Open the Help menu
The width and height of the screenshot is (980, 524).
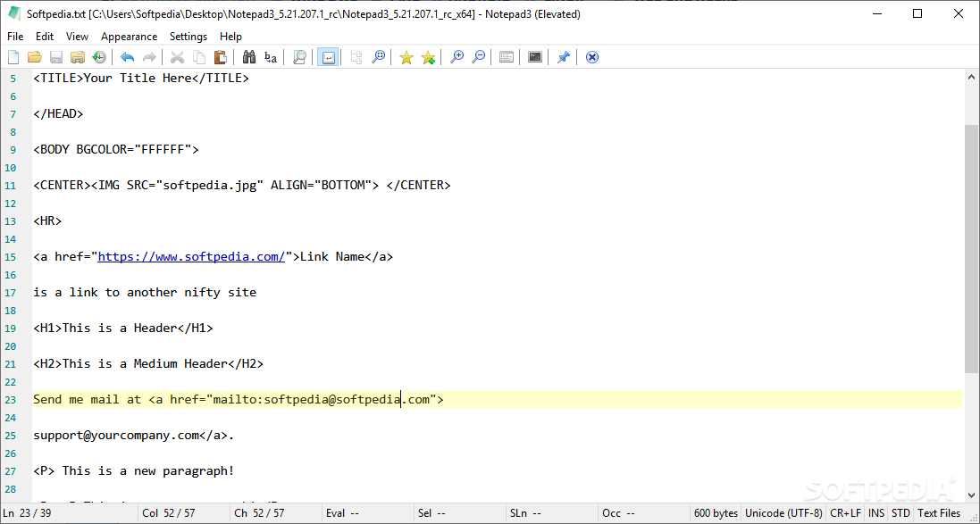point(230,37)
